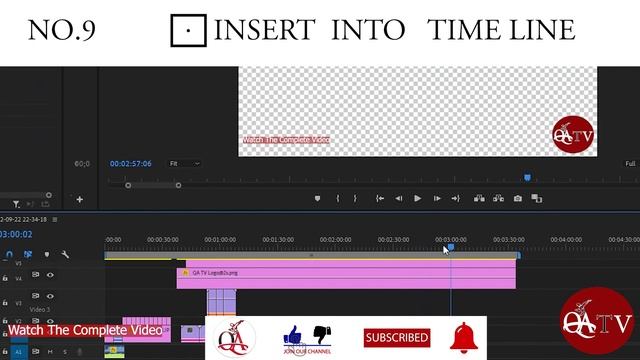Toggle Sync Lock for track V4

pos(36,275)
